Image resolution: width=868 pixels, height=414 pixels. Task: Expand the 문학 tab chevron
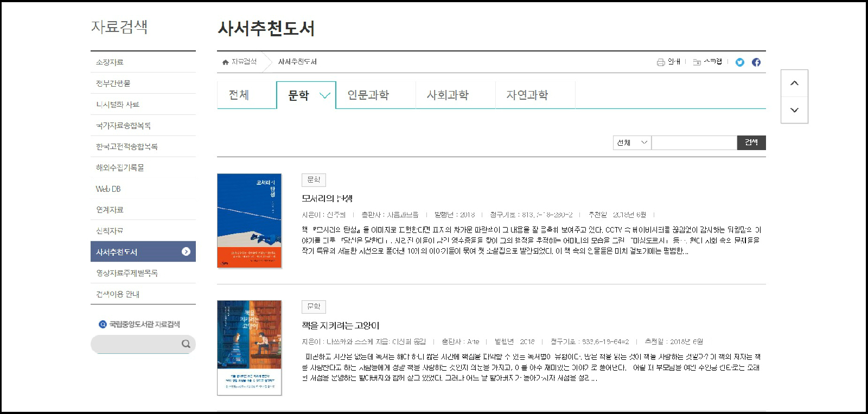point(325,96)
